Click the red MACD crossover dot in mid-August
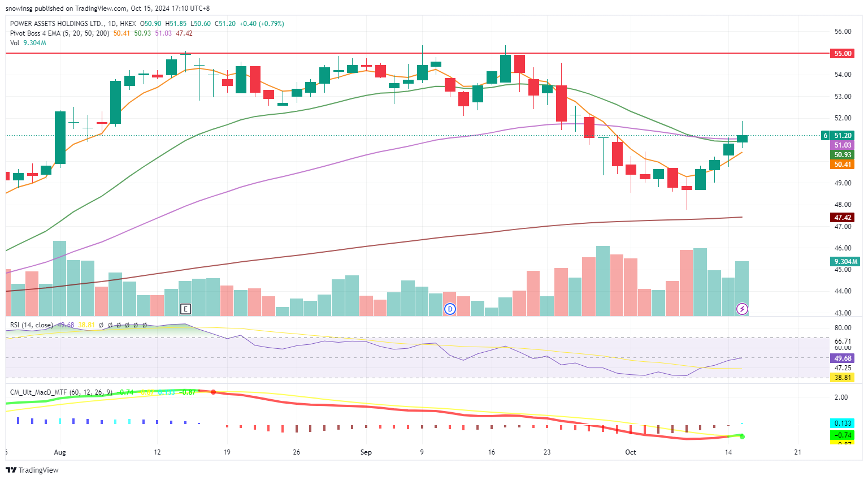 point(213,392)
